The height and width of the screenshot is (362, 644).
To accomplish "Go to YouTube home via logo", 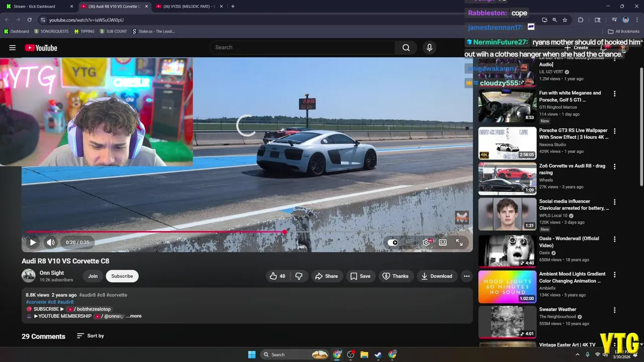I will 41,48.
